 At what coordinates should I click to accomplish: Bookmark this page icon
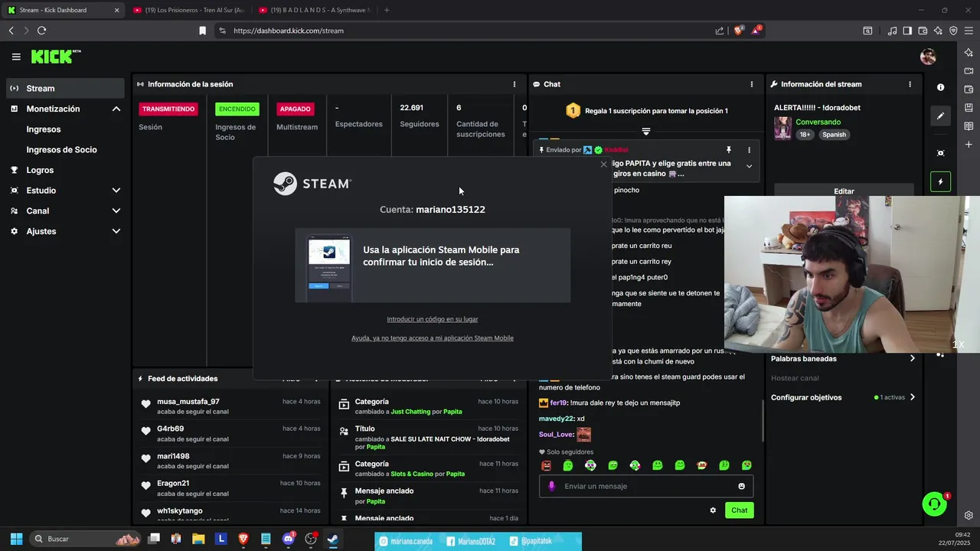coord(202,31)
